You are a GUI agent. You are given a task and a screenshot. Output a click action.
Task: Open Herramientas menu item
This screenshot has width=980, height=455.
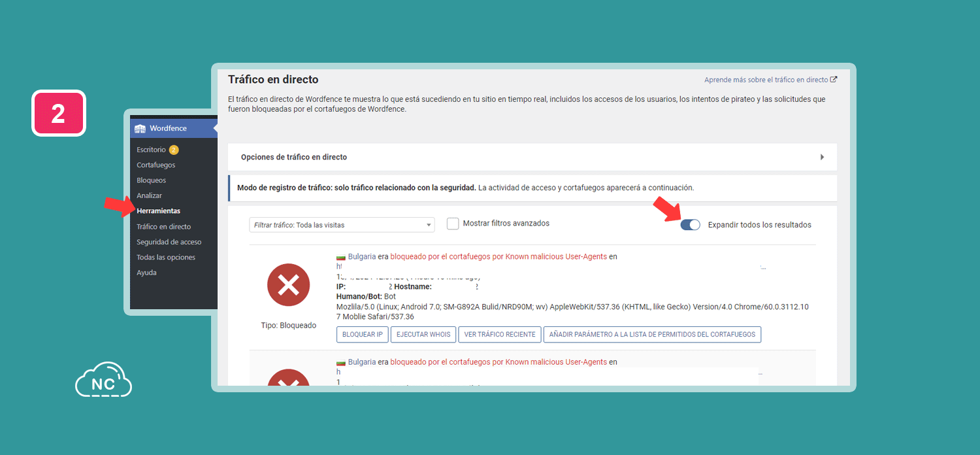click(x=158, y=211)
